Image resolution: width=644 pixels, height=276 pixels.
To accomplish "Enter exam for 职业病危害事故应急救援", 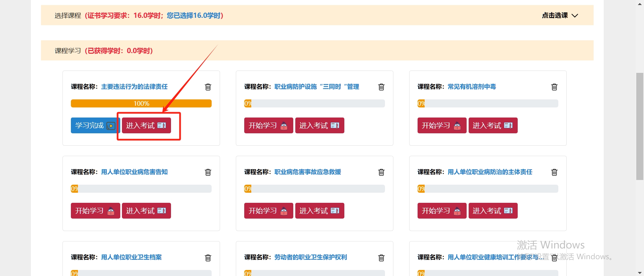I will (320, 211).
